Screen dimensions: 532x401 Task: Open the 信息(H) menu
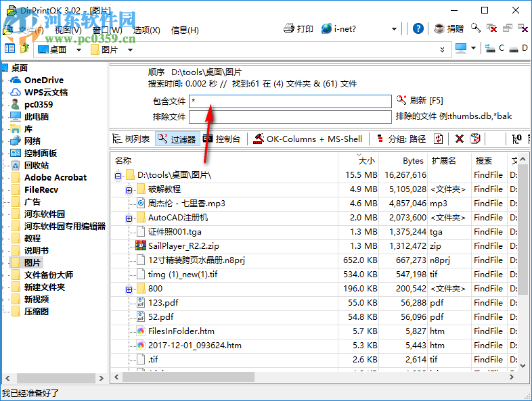(185, 30)
